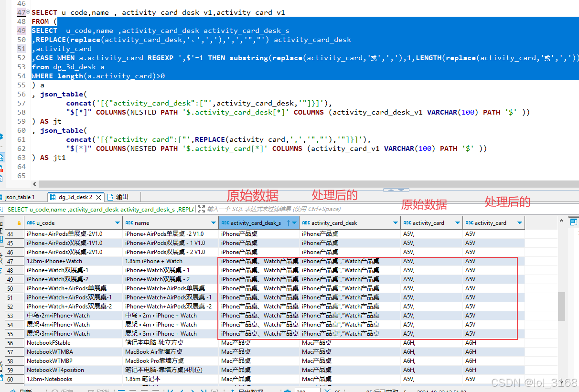Collapse the code fold at line 47
The image size is (579, 392).
tap(28, 12)
